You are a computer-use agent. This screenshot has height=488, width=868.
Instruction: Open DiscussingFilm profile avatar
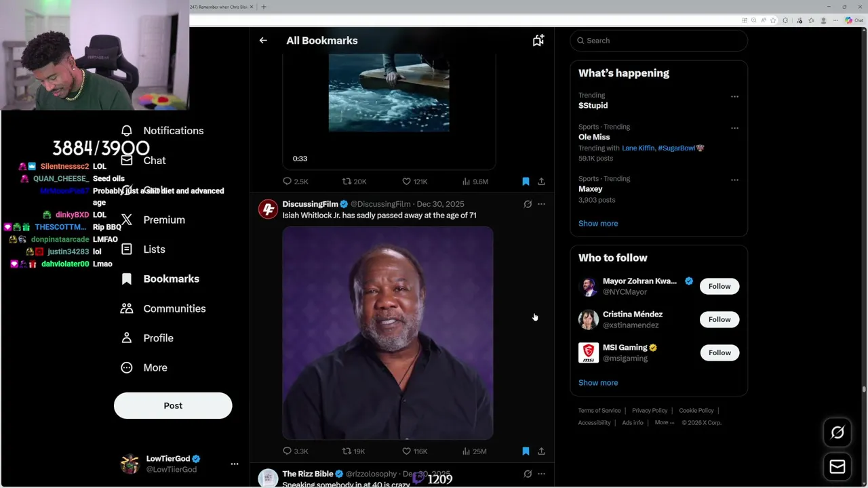pyautogui.click(x=268, y=209)
